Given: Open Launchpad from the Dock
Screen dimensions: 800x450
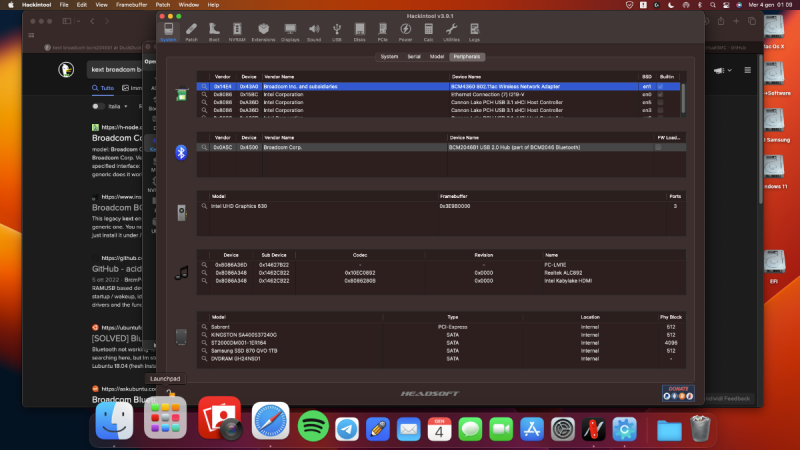Looking at the screenshot, I should [165, 418].
